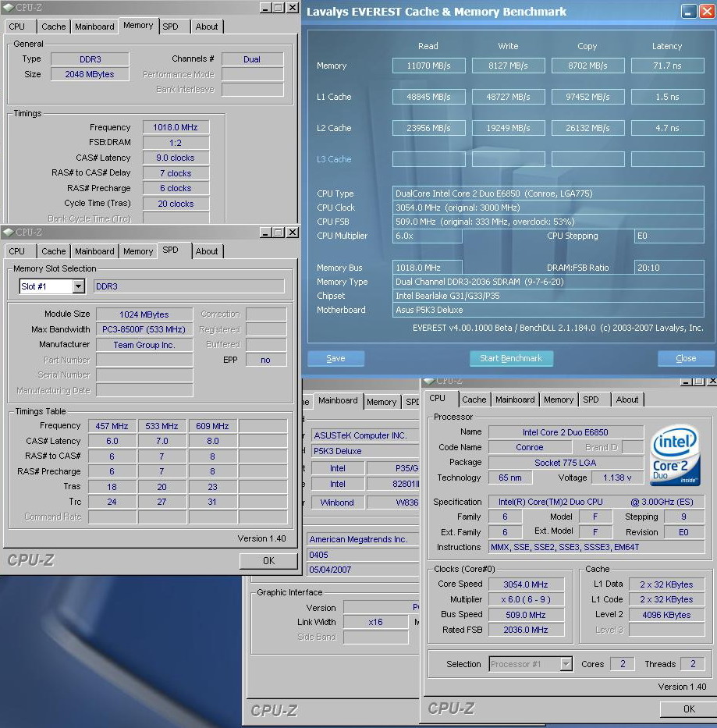Open Cache tab in CPU window
Viewport: 717px width, 728px height.
pyautogui.click(x=474, y=400)
